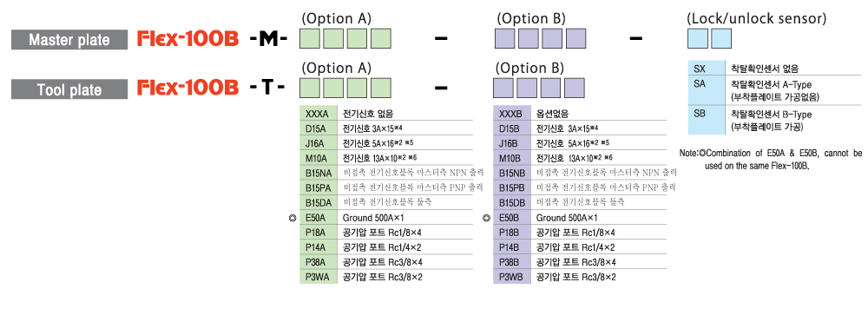
Task: Click the Tool plate gray label
Action: tap(69, 89)
